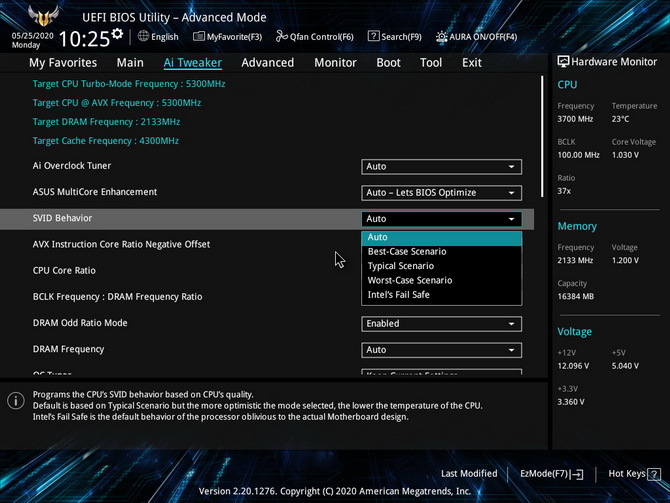Open DRAM Odd Ratio Mode dropdown
Screen dimensions: 670x503
(441, 324)
